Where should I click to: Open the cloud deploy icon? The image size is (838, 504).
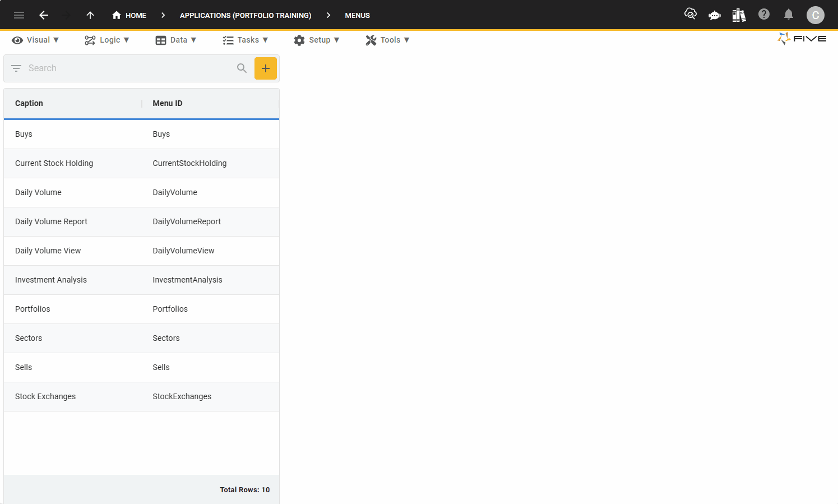691,14
